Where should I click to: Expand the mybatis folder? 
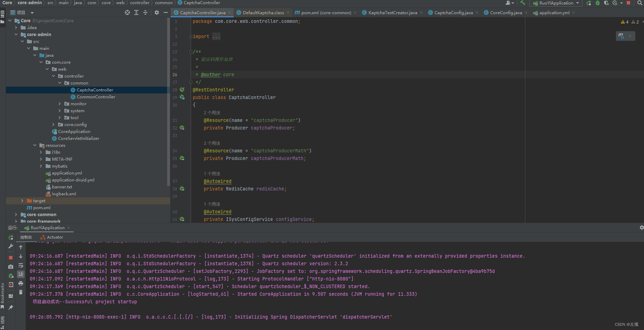click(x=41, y=166)
